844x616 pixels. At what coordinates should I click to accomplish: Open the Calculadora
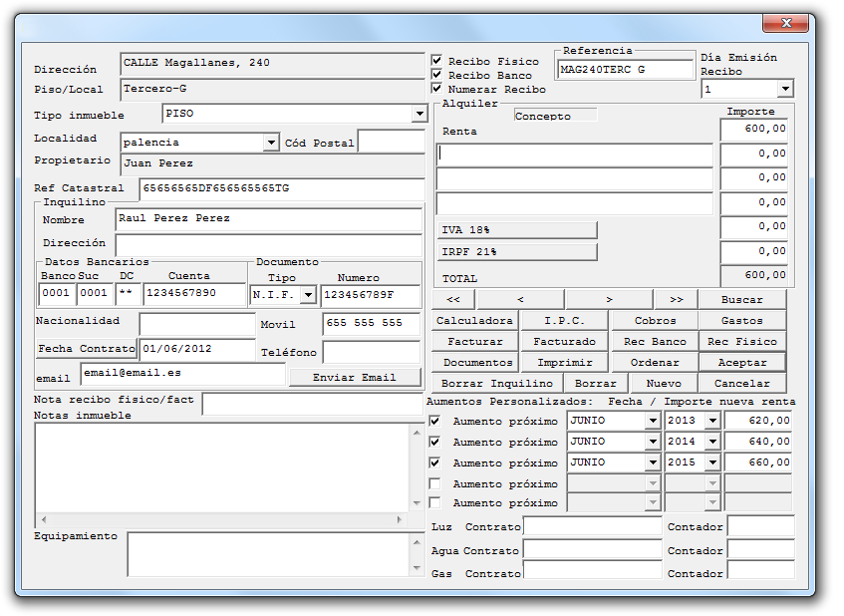tap(474, 320)
